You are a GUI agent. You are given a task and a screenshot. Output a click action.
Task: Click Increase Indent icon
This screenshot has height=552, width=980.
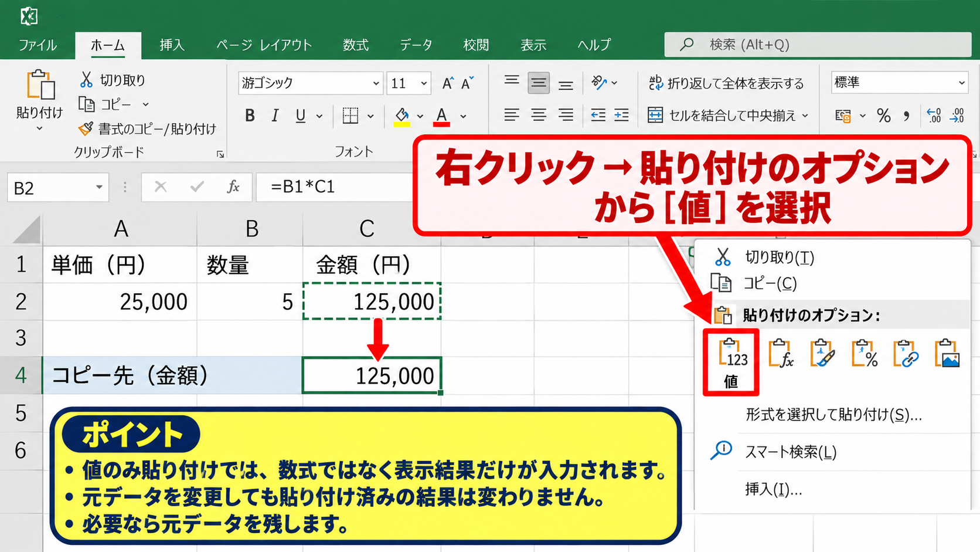622,116
